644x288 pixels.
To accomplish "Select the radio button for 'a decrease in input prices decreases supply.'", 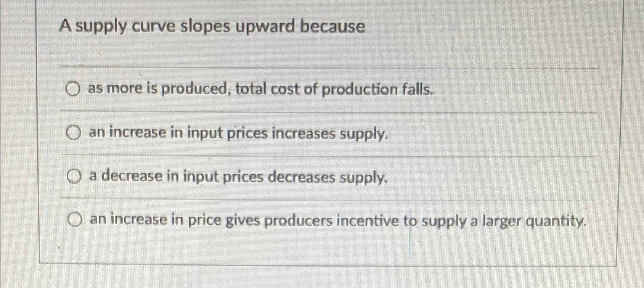I will [74, 175].
